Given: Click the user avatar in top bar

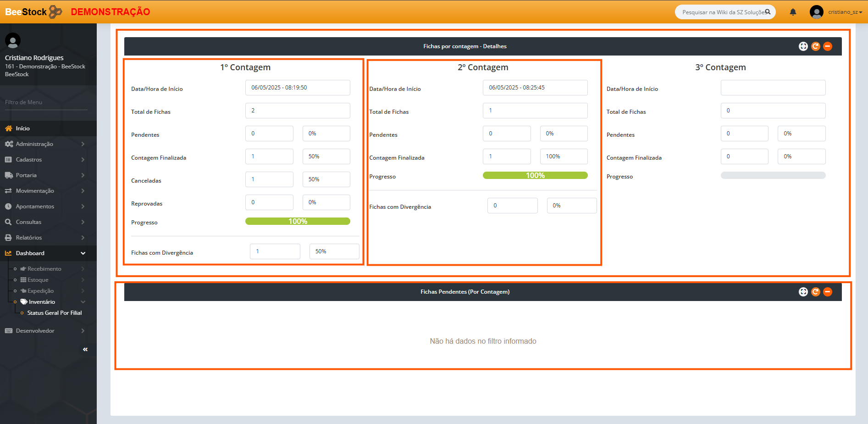Looking at the screenshot, I should [816, 12].
